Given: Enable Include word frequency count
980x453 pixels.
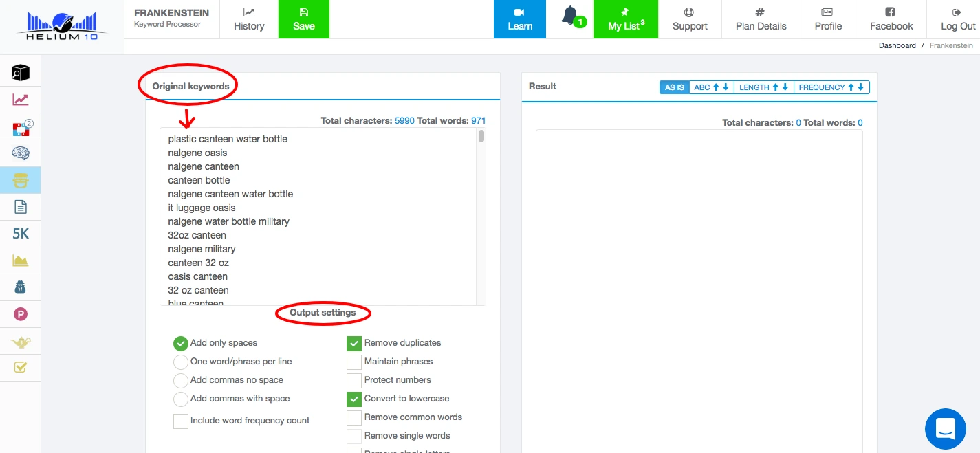Looking at the screenshot, I should 181,421.
